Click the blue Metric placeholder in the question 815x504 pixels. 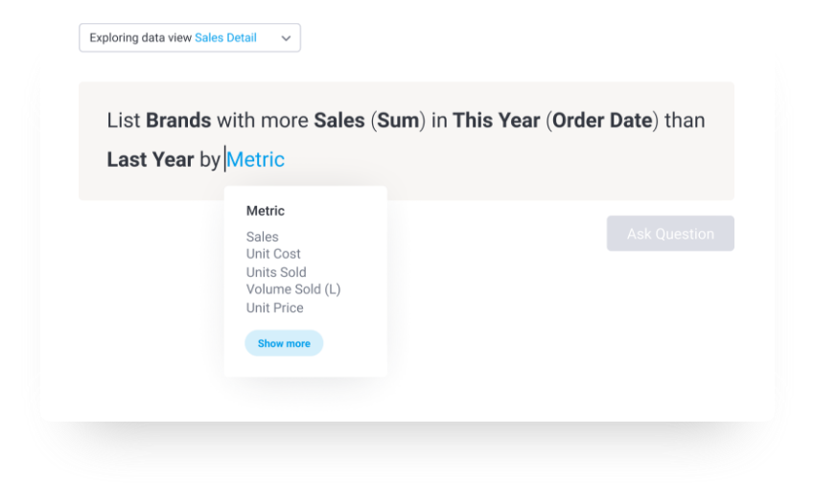click(255, 159)
